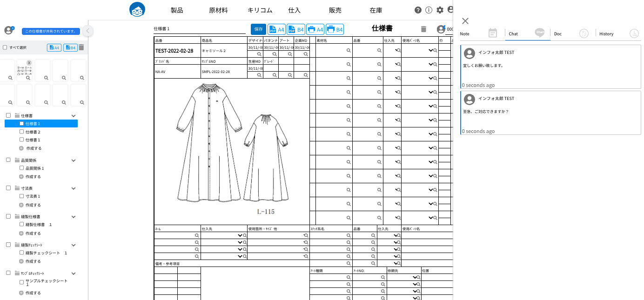Check the 仕様書 2 checkbox

21,132
